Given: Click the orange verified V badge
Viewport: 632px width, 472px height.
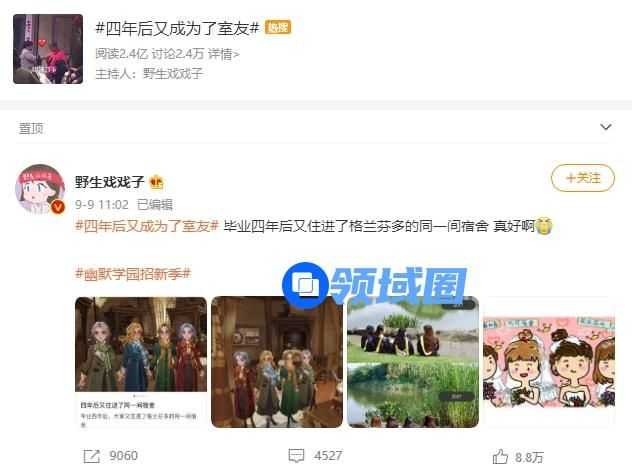Looking at the screenshot, I should tap(58, 207).
